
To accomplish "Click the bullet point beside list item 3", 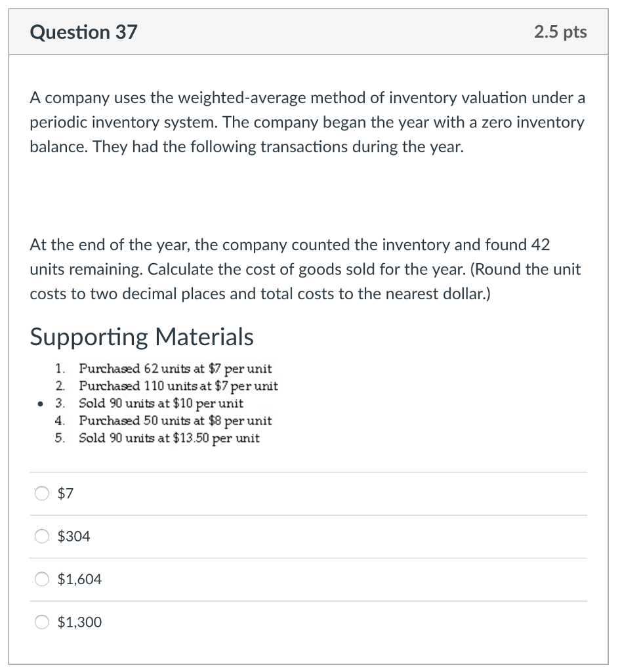I will [x=40, y=404].
